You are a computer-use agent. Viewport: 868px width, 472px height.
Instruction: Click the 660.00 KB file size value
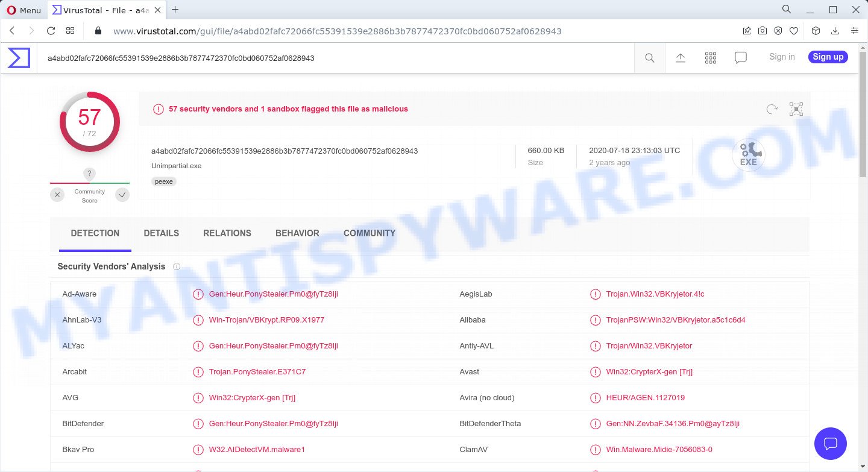[x=546, y=151]
